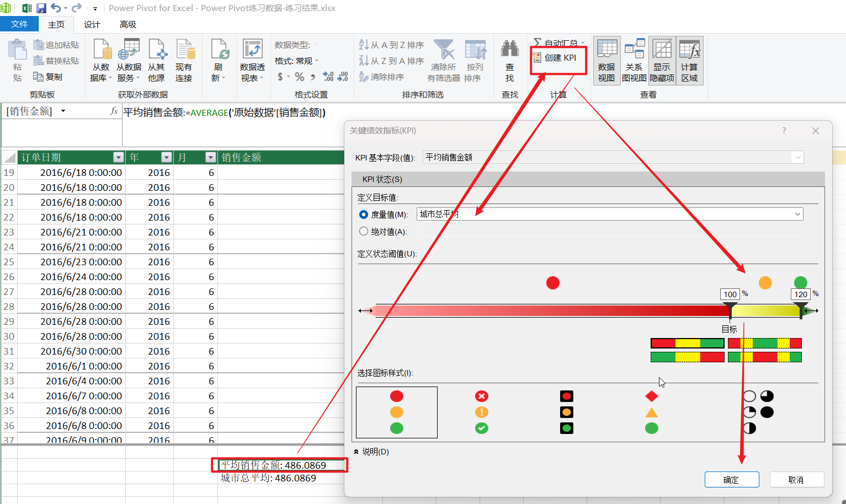Select the 度量值 radio button

364,215
